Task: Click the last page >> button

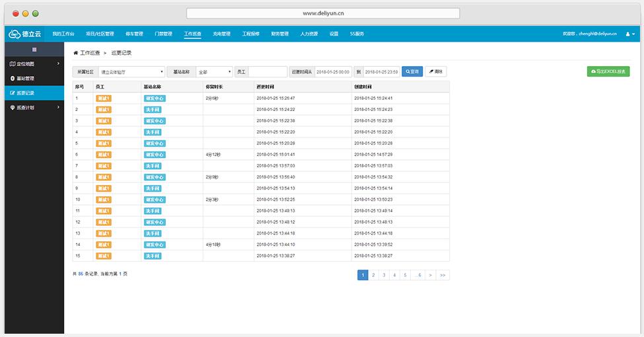Action: 443,275
